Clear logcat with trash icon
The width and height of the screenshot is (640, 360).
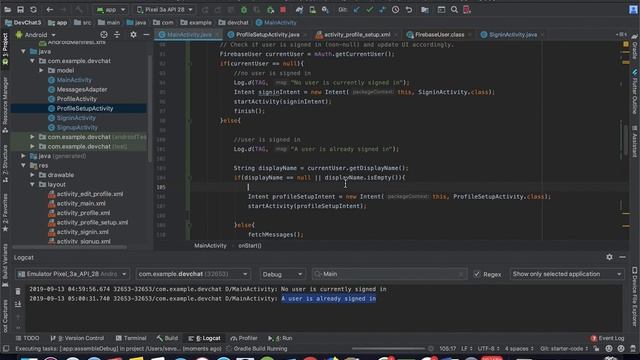coord(18,291)
